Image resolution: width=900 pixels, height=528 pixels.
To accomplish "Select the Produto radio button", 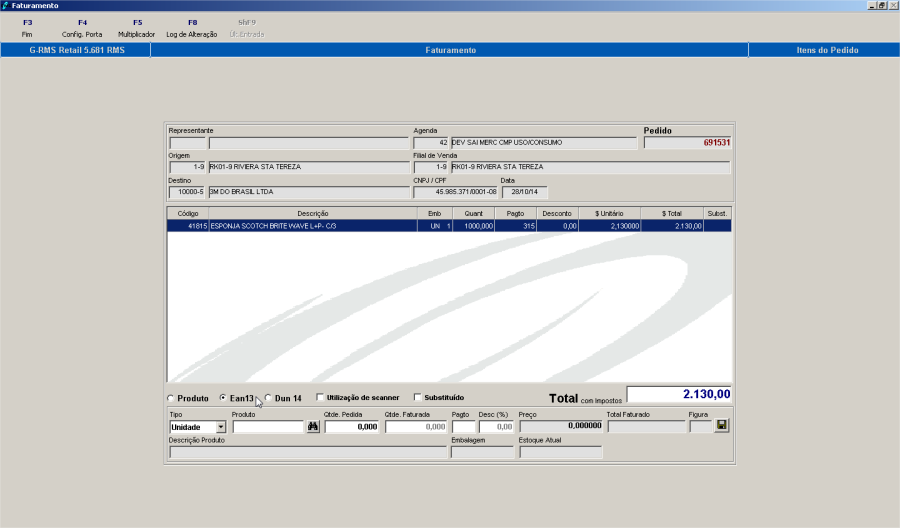I will [x=170, y=398].
